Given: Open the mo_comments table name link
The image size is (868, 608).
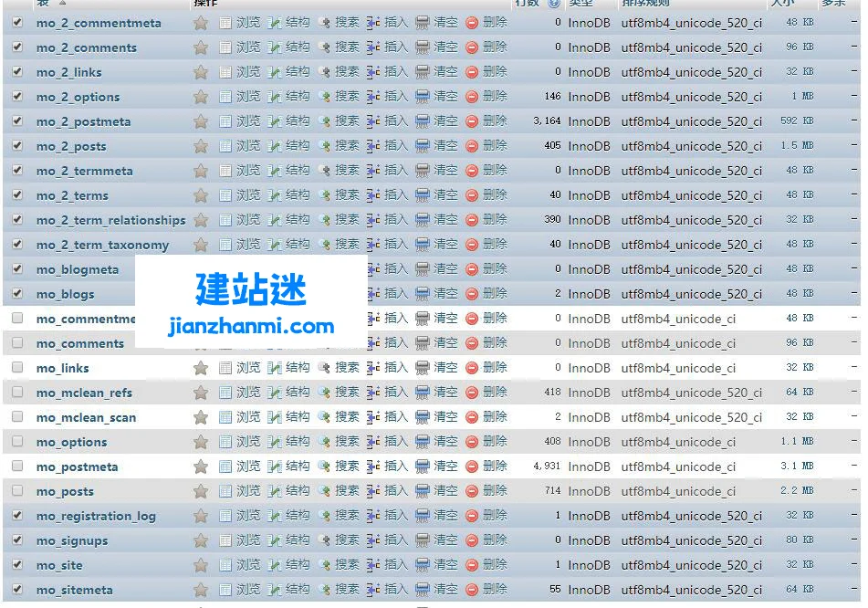Looking at the screenshot, I should click(x=79, y=343).
